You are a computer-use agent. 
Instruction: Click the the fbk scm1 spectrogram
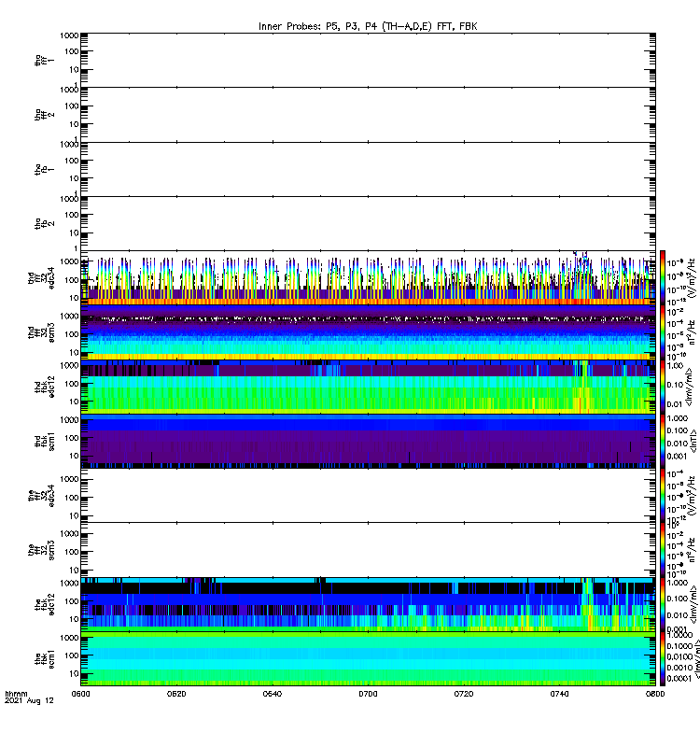pyautogui.click(x=368, y=659)
